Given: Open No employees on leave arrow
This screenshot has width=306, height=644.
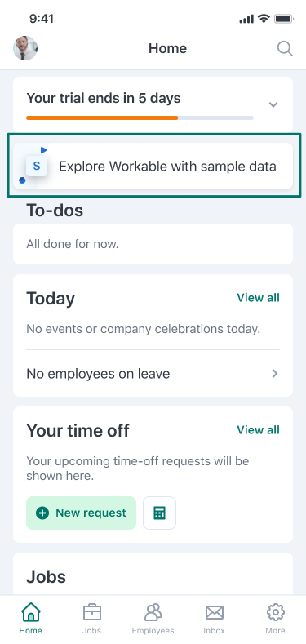Looking at the screenshot, I should pyautogui.click(x=275, y=373).
